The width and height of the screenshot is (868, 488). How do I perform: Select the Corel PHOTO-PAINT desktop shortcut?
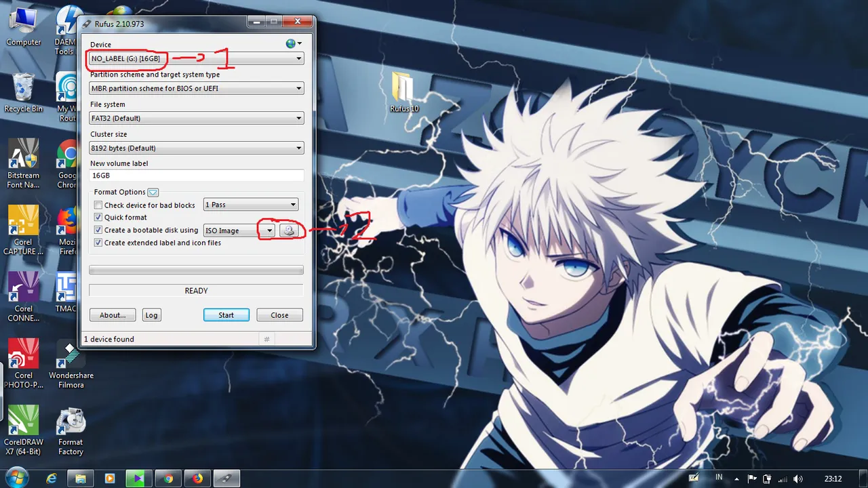pyautogui.click(x=24, y=363)
